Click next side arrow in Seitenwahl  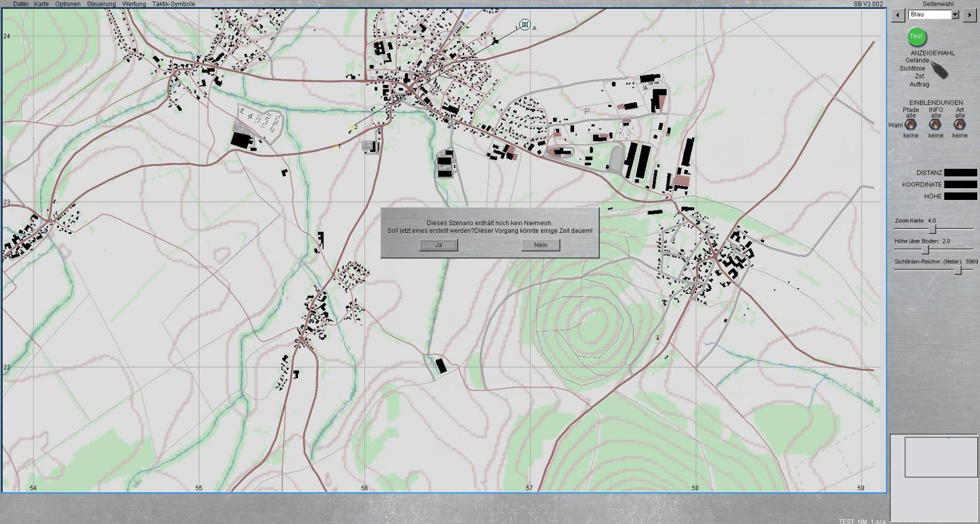969,15
